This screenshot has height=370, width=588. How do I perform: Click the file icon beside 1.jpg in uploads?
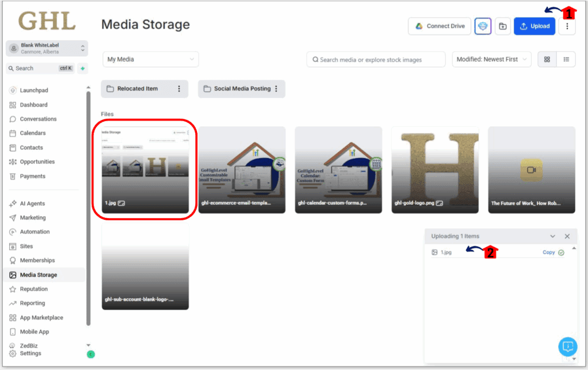(x=434, y=252)
